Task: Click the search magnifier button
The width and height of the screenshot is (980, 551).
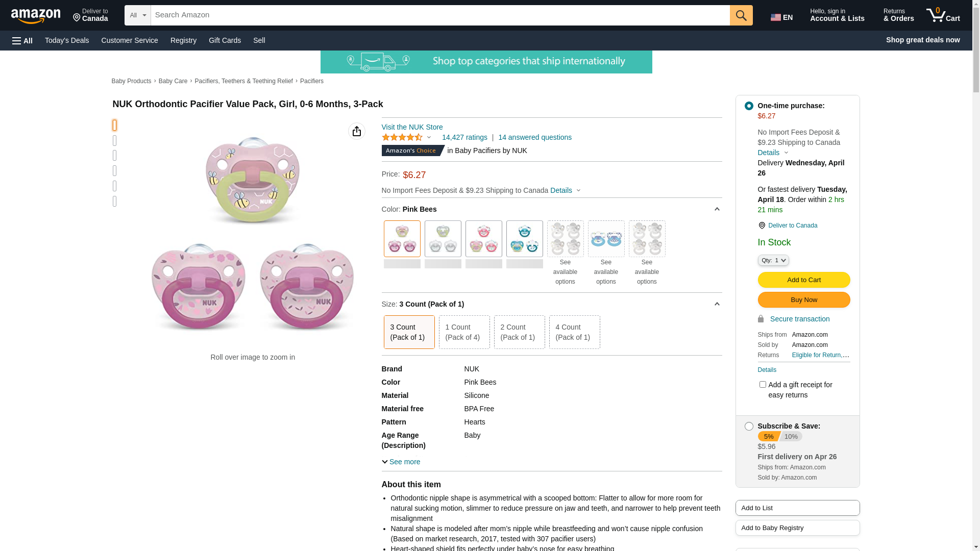Action: (x=741, y=15)
